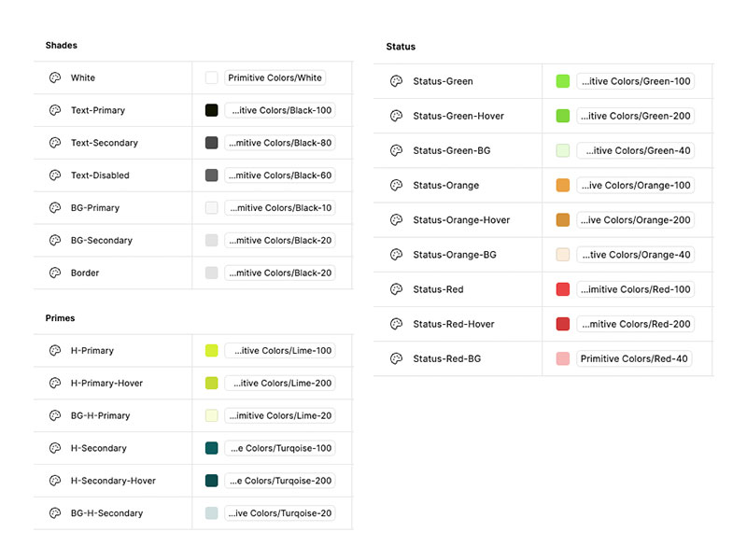The width and height of the screenshot is (747, 560).
Task: Click the palette icon for H-Primary-Hover
Action: 55,384
